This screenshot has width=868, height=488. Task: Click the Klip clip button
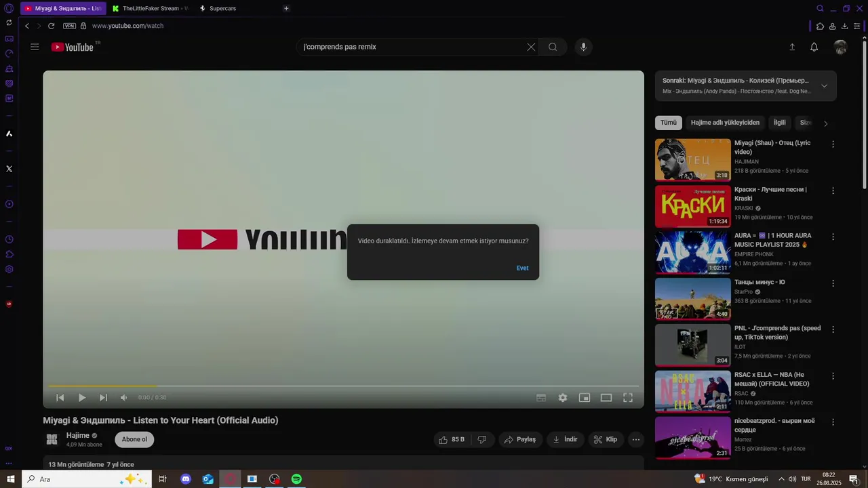click(606, 439)
